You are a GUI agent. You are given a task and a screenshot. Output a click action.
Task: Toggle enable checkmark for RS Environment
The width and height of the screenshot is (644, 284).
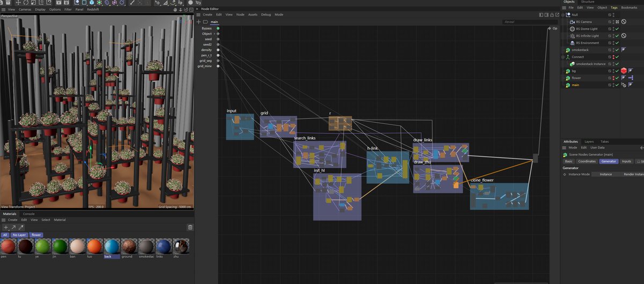617,43
